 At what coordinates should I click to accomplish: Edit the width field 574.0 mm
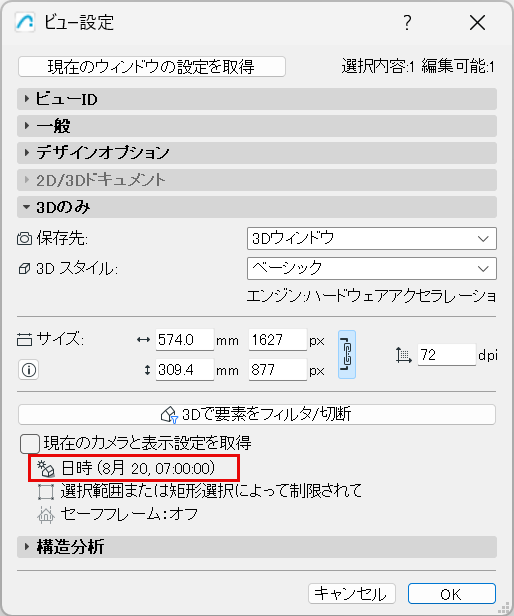pos(185,340)
